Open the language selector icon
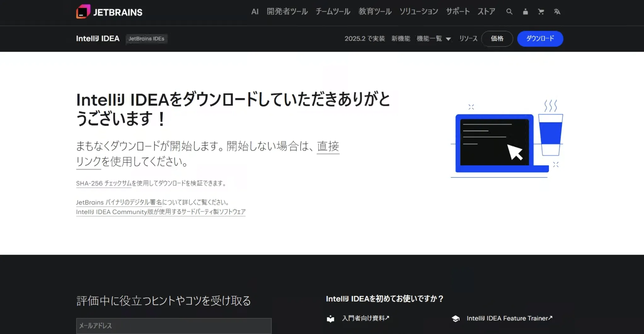Screen dimensions: 644x334 [557, 12]
